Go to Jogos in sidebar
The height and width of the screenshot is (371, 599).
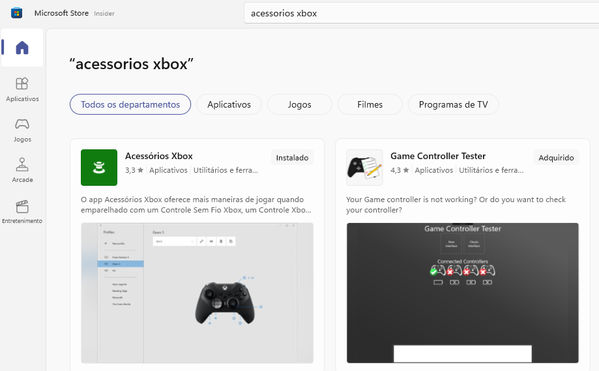coord(22,130)
